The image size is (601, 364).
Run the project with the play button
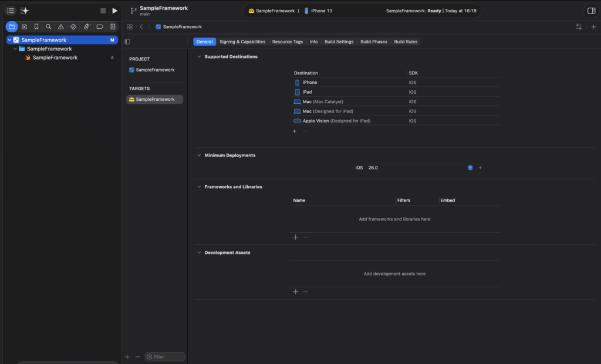pyautogui.click(x=114, y=11)
